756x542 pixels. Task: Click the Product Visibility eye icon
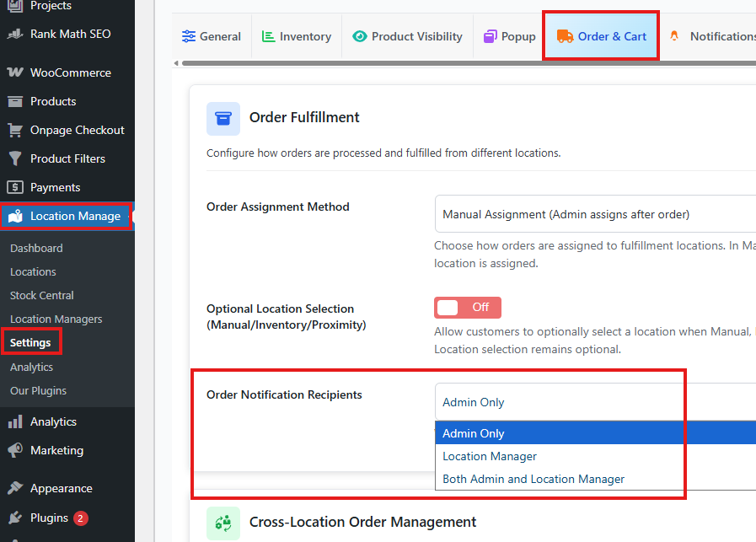pyautogui.click(x=360, y=36)
